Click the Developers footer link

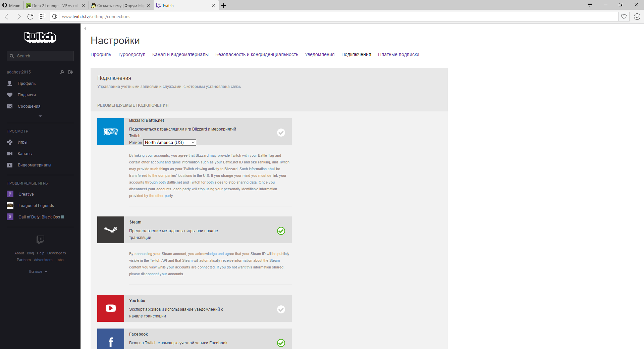click(57, 253)
